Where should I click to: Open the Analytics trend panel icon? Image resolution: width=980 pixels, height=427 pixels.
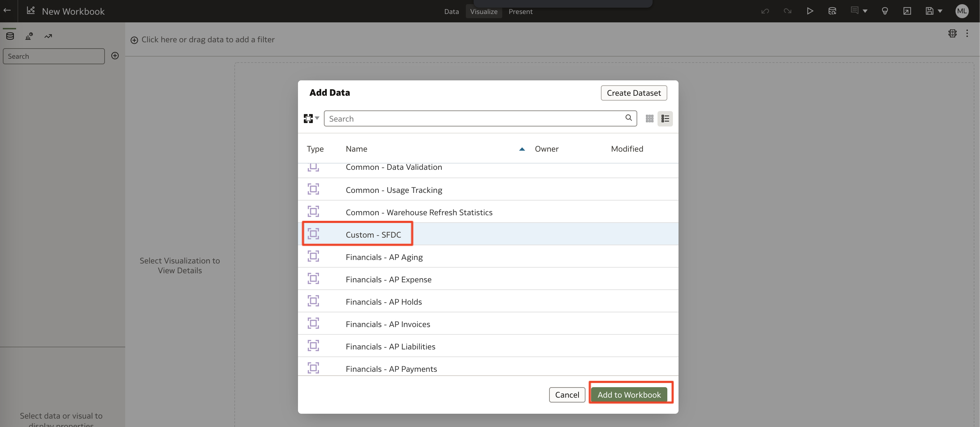pyautogui.click(x=48, y=36)
